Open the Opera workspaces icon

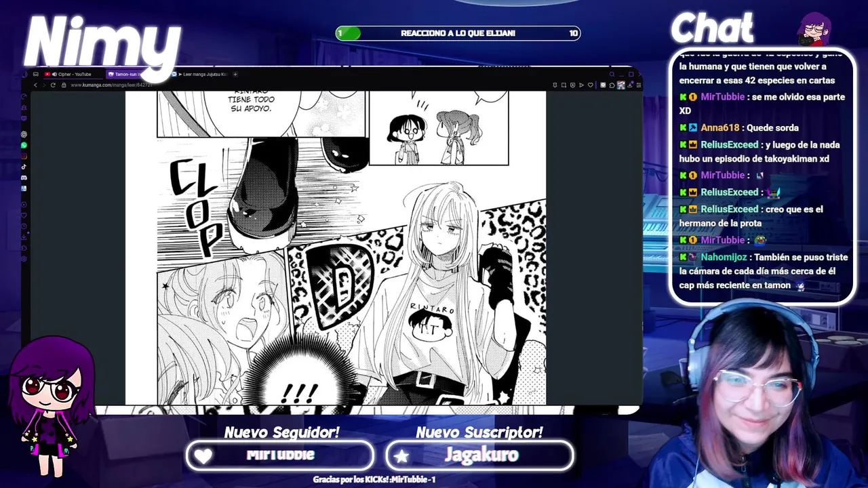(36, 75)
